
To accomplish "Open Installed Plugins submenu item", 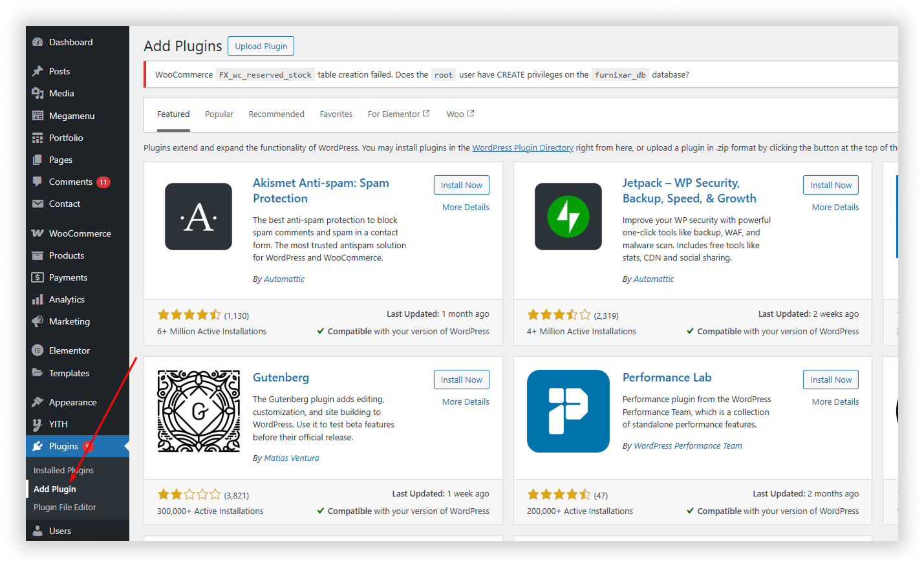I will click(63, 471).
